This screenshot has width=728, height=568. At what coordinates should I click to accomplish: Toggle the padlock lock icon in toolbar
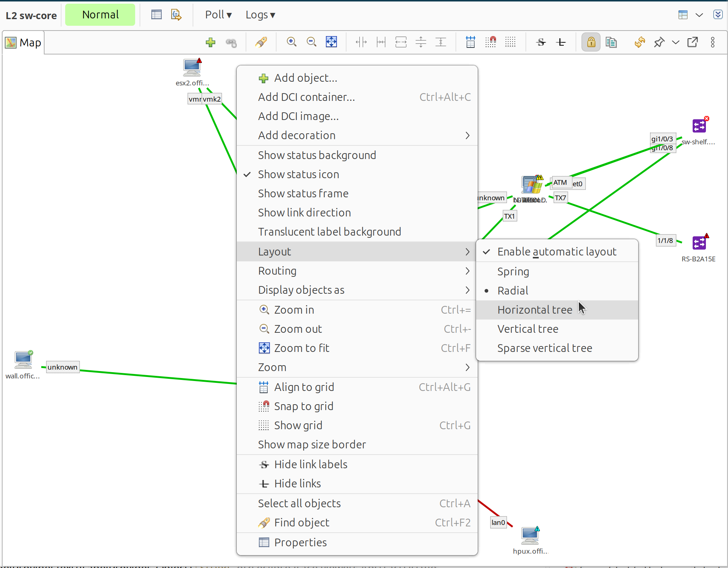tap(591, 42)
